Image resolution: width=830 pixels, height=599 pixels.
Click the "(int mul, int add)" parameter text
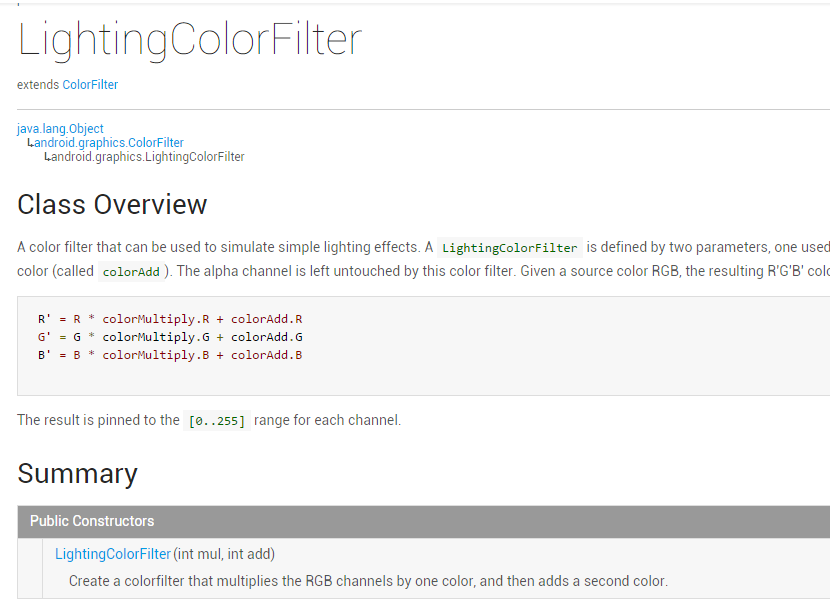[225, 554]
